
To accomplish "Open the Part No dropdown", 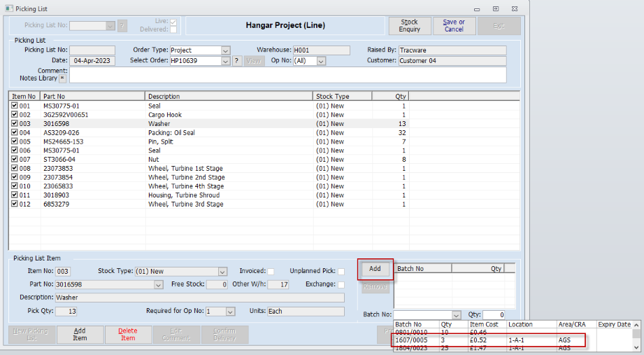I will point(158,285).
